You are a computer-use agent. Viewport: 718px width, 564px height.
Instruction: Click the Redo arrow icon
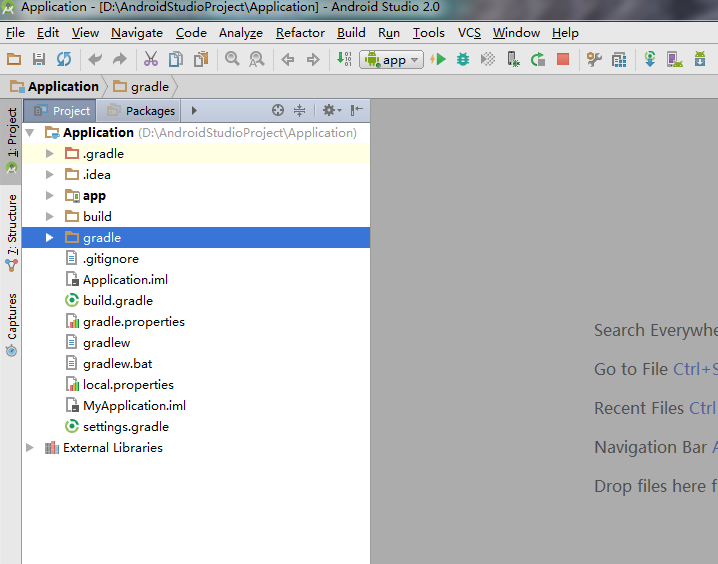pyautogui.click(x=120, y=59)
